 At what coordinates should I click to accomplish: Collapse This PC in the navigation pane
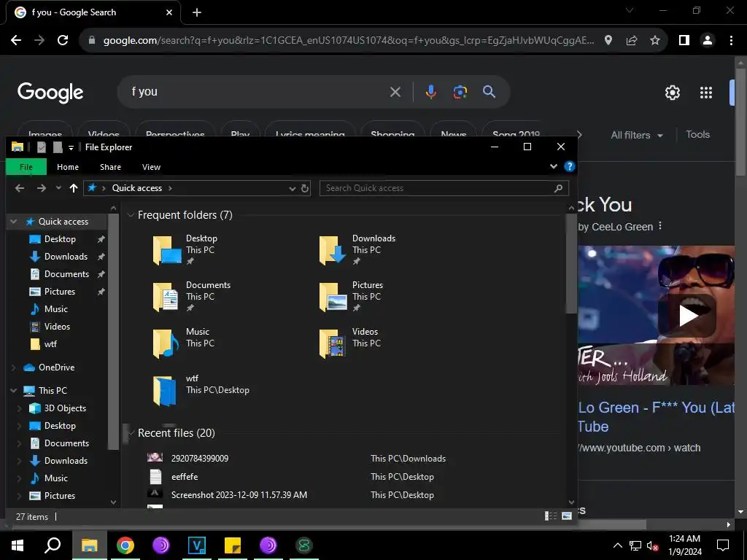tap(14, 391)
